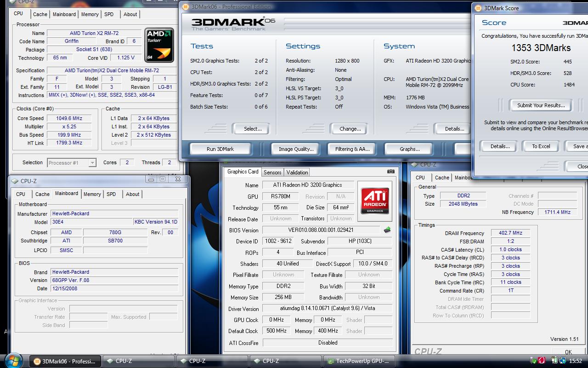
Task: Select the AMD Turion X2 RM-72 Name field
Action: coord(95,33)
